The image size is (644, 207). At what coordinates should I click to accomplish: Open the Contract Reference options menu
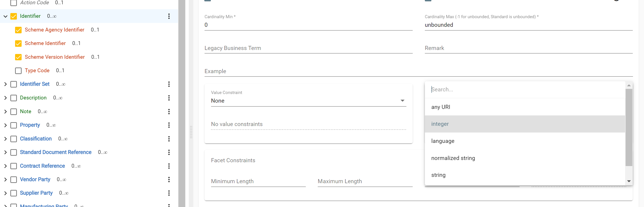click(x=169, y=166)
